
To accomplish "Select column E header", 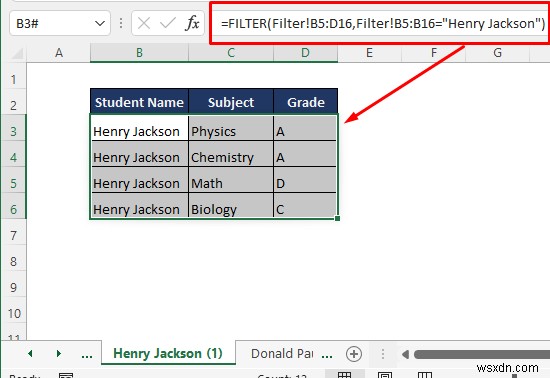I will [x=369, y=53].
